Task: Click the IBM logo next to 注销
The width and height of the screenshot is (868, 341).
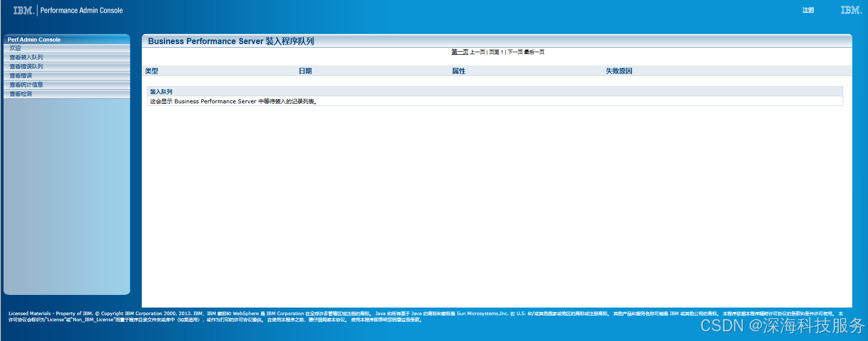Action: 851,10
